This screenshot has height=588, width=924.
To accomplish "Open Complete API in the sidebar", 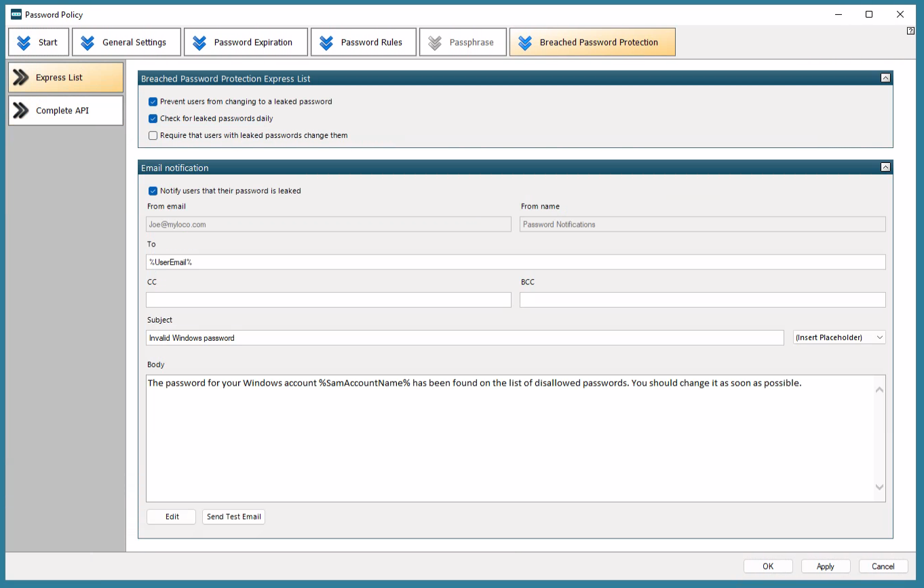I will [66, 111].
